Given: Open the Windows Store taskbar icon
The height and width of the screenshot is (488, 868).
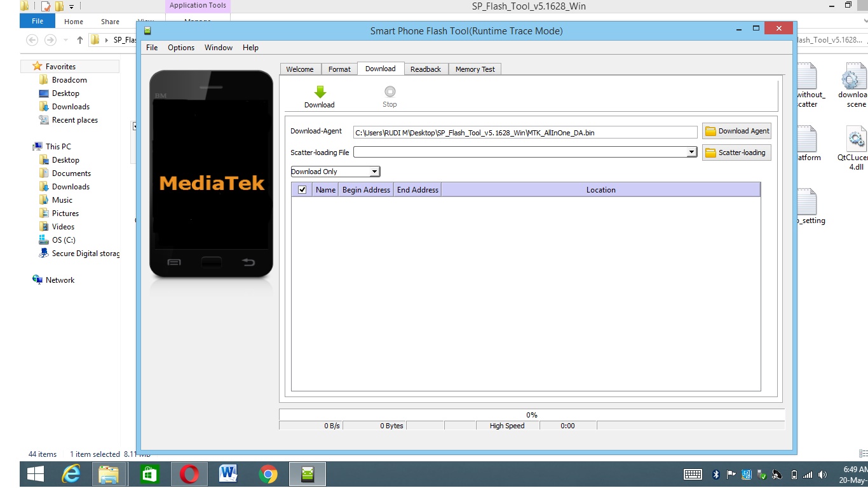Looking at the screenshot, I should tap(149, 474).
